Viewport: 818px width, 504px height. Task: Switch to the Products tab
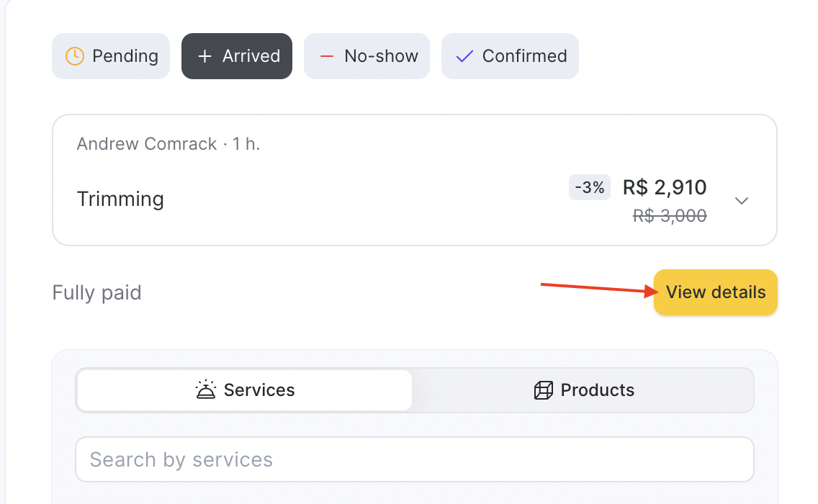coord(584,390)
